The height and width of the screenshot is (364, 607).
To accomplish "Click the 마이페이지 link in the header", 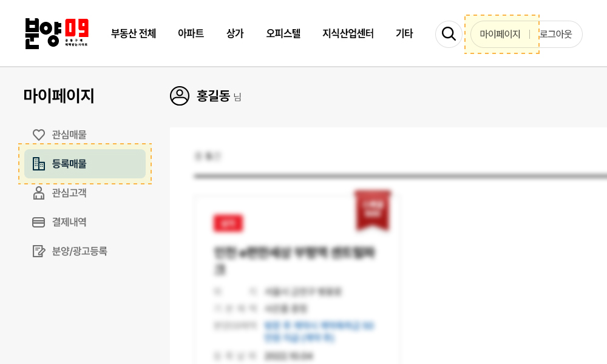I will point(500,34).
